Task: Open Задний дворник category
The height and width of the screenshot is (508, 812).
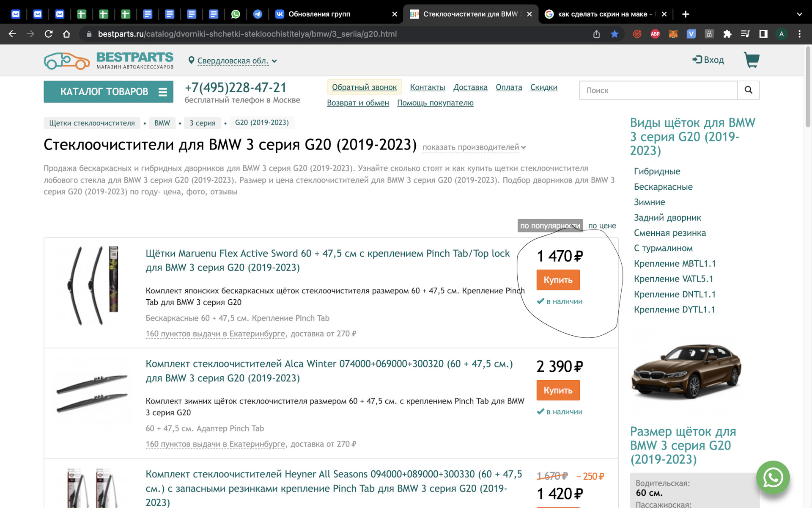Action: point(667,218)
